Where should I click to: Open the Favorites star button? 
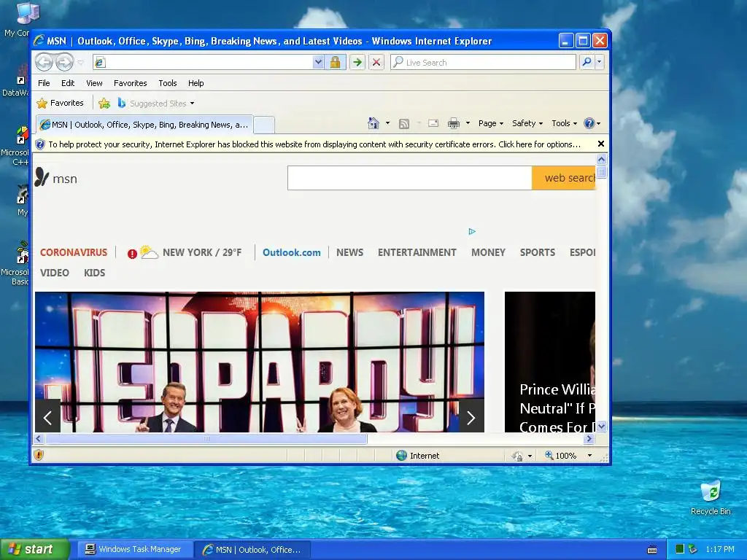pyautogui.click(x=60, y=103)
